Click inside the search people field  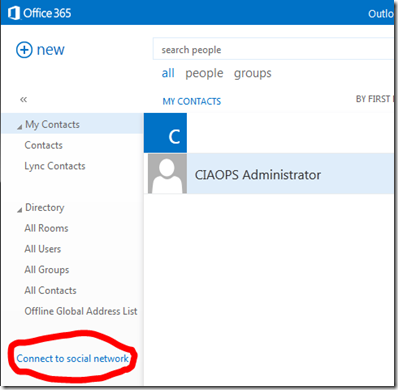pyautogui.click(x=273, y=49)
